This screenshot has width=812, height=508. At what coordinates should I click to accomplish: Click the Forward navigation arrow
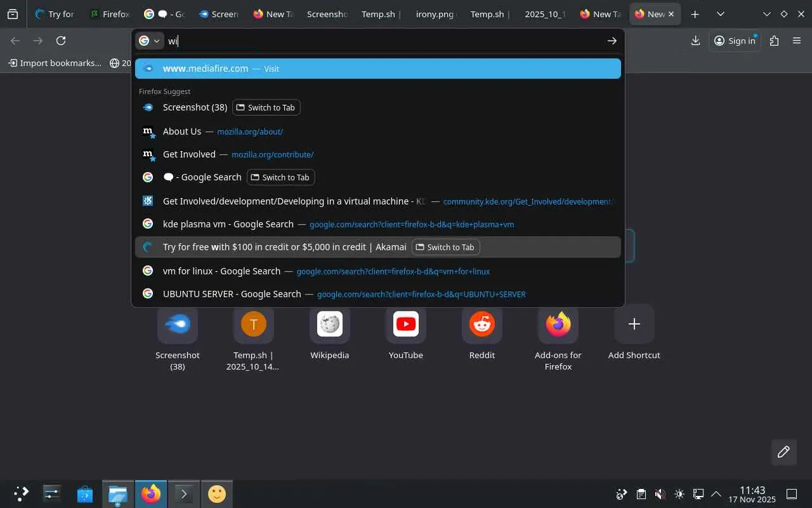point(38,41)
